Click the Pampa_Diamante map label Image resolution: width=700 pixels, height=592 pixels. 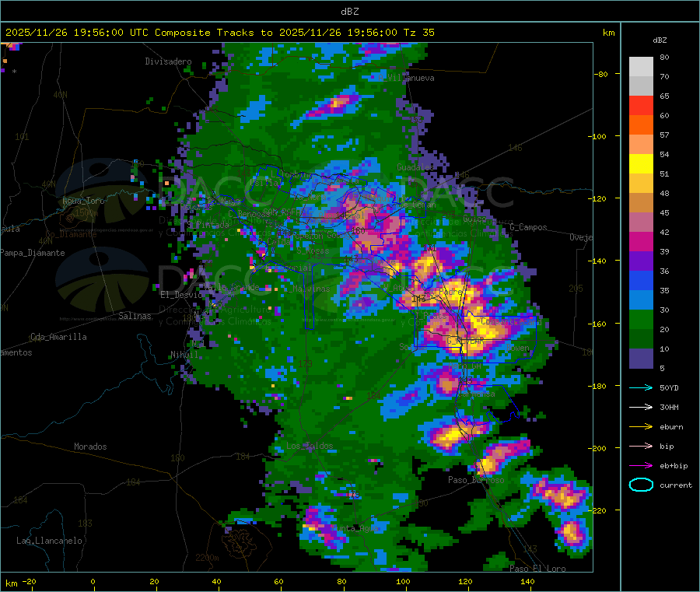(x=33, y=253)
